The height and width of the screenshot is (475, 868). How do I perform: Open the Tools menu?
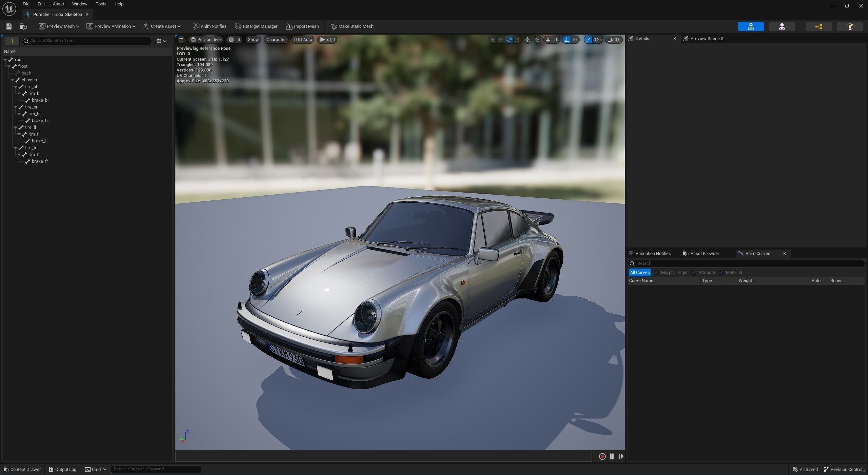101,4
